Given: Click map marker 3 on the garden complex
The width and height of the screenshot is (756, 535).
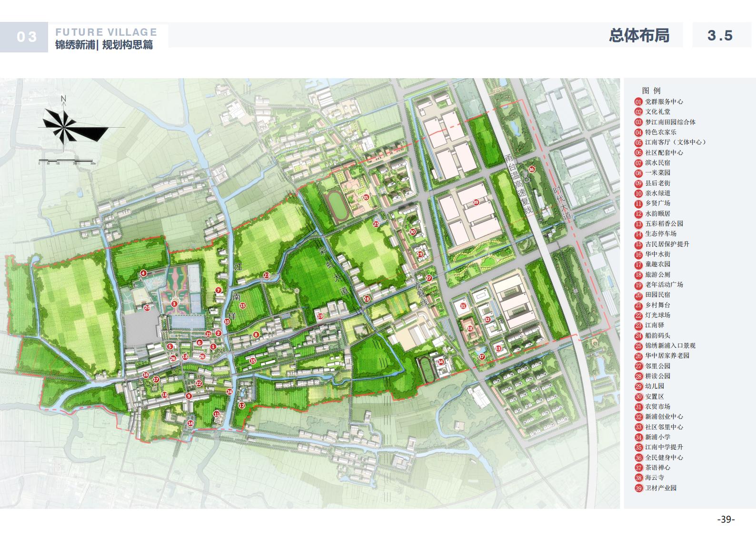Looking at the screenshot, I should click(174, 303).
